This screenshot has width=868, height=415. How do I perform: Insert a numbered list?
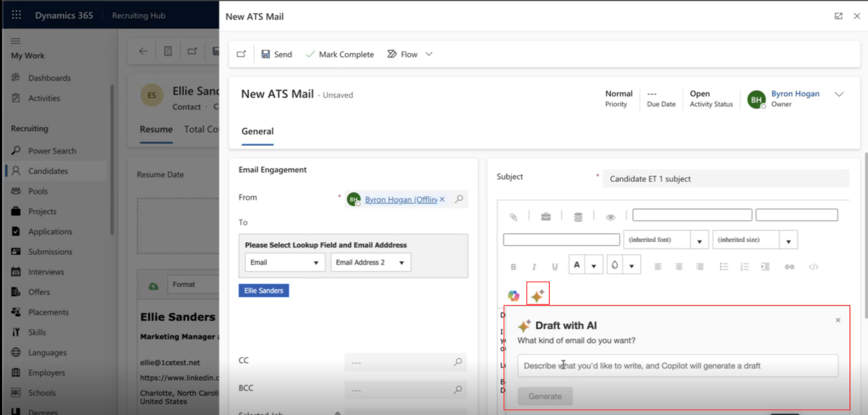[745, 267]
